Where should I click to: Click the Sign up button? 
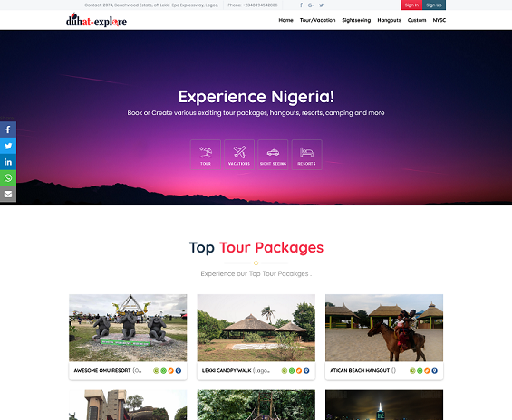click(x=434, y=5)
